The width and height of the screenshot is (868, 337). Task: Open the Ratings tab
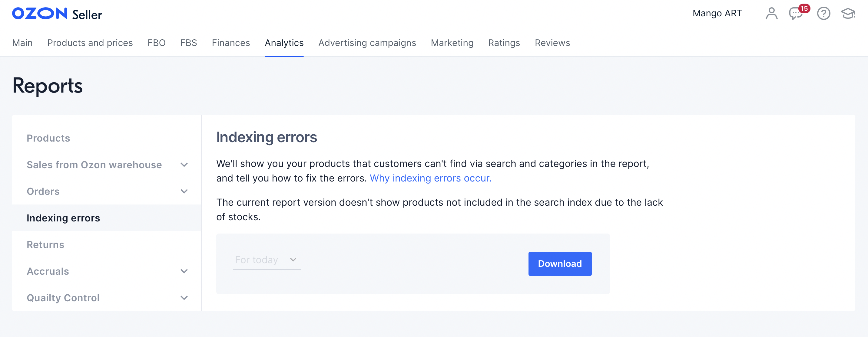click(504, 43)
